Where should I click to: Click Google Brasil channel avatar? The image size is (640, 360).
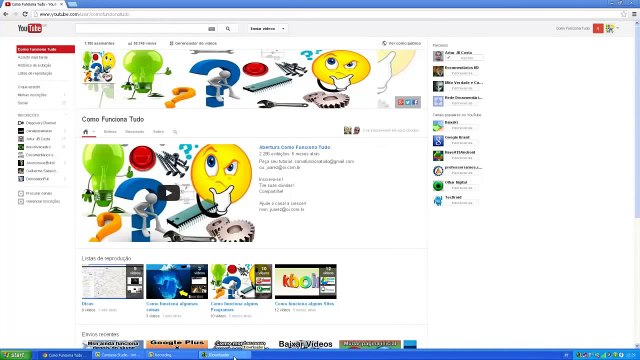point(438,140)
